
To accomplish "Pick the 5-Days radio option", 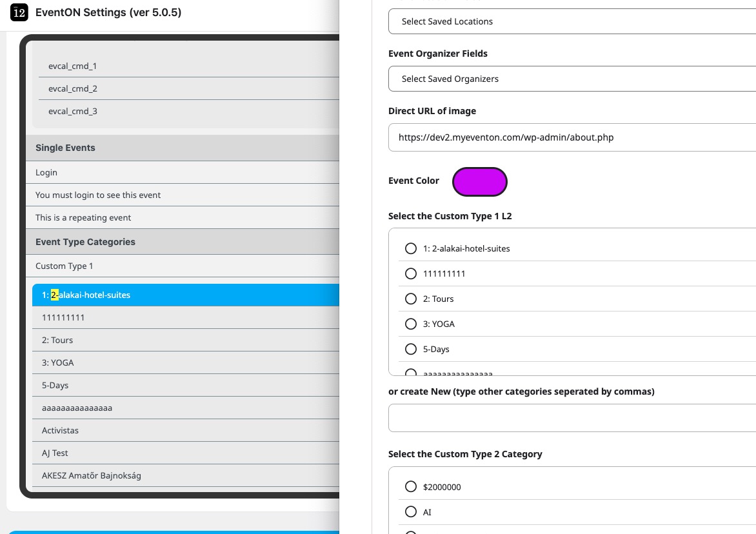I will coord(411,349).
